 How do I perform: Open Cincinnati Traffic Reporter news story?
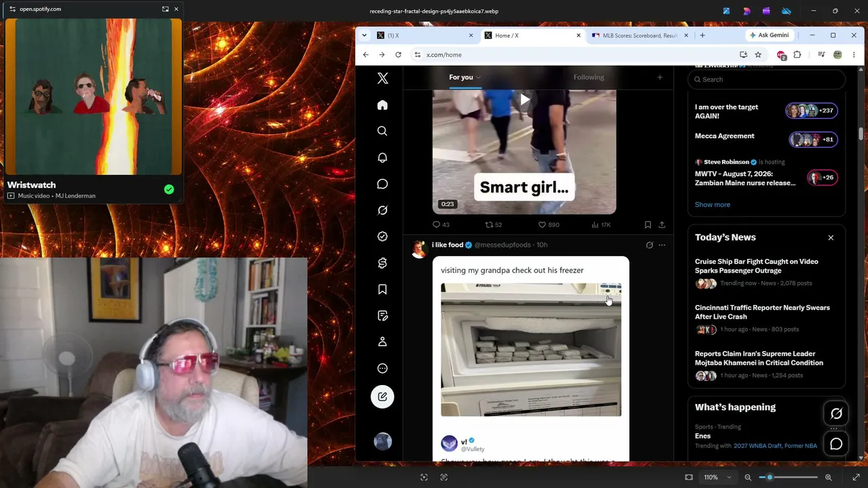(762, 312)
